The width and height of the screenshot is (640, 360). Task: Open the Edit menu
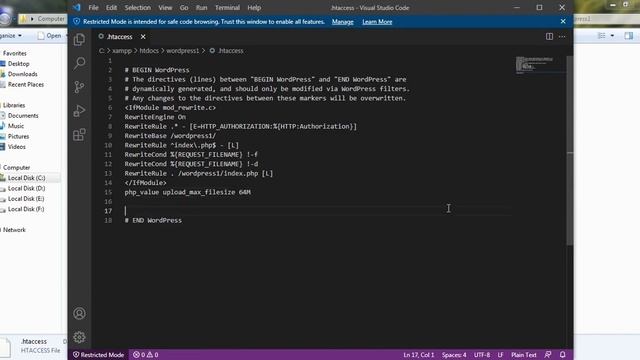pyautogui.click(x=111, y=7)
